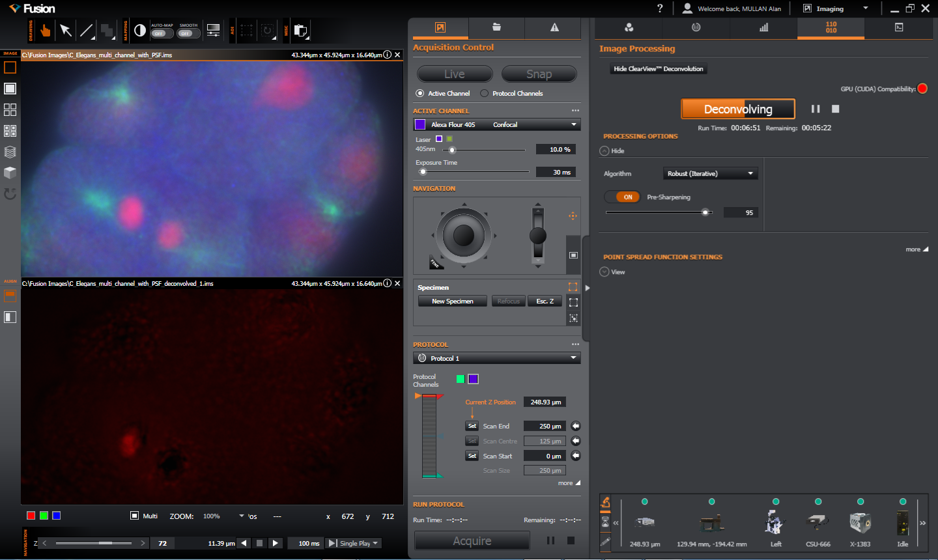
Task: Stop the deconvolution process
Action: pos(835,109)
